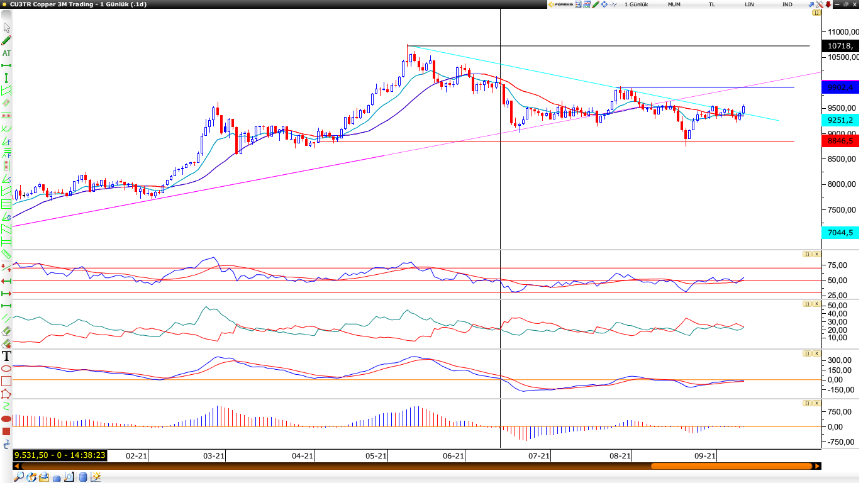Select the green freehand curve tool
This screenshot has width=868, height=483.
pos(6,406)
